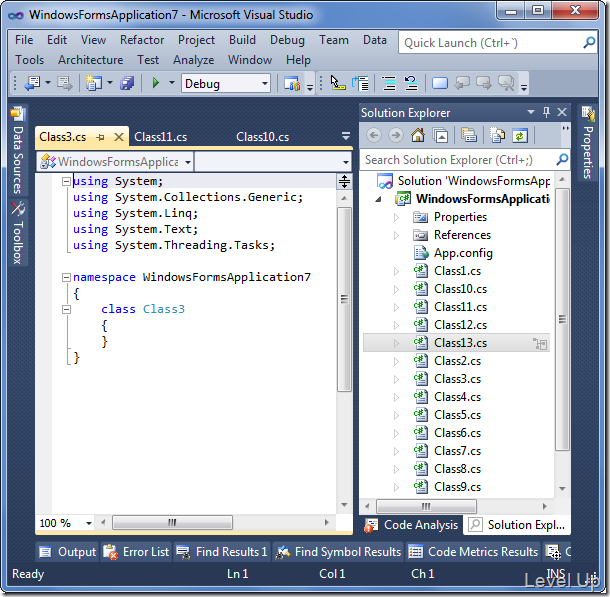Screen dimensions: 610x597
Task: Switch to the Code Analysis tab
Action: (412, 525)
